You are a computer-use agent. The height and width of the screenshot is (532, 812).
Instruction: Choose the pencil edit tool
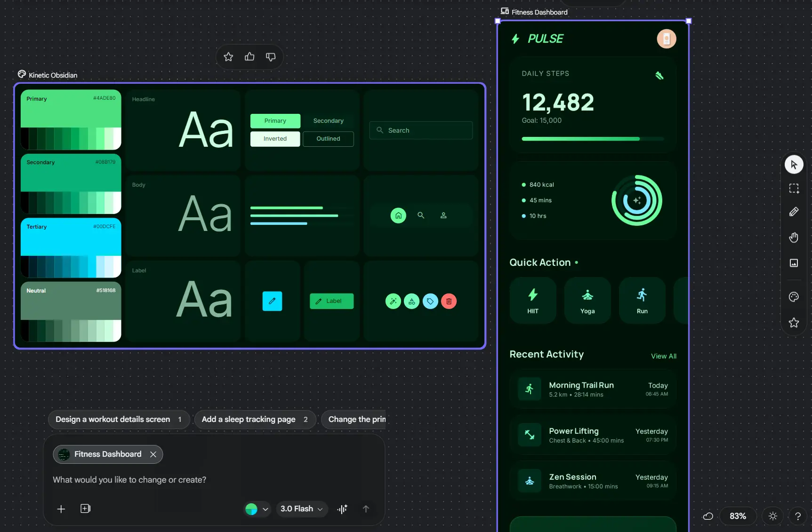click(x=794, y=212)
